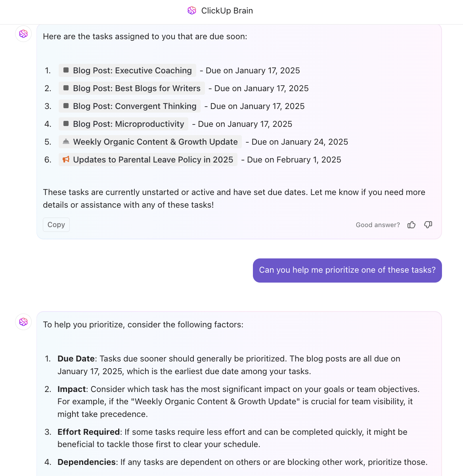This screenshot has height=476, width=463.
Task: Click the thumbs down icon
Action: [x=428, y=225]
